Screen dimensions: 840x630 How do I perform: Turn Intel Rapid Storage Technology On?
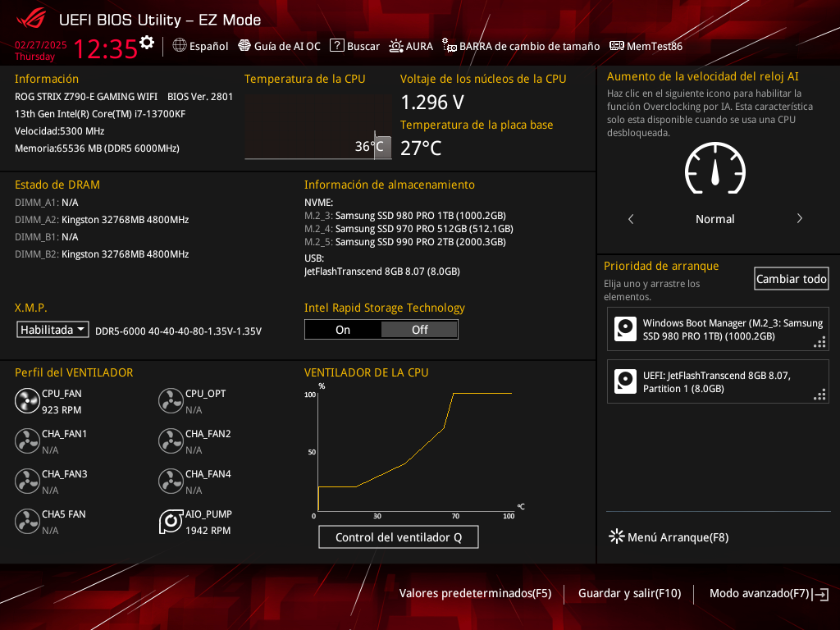pos(343,330)
